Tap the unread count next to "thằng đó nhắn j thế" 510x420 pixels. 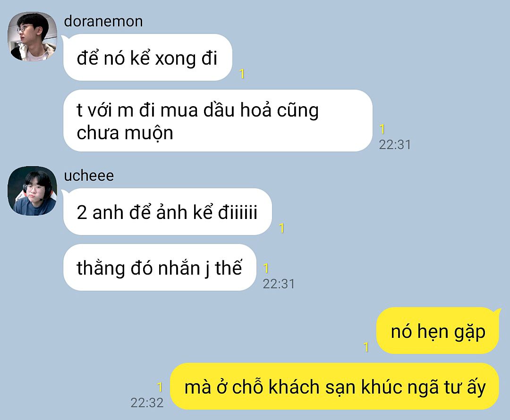[x=266, y=268]
